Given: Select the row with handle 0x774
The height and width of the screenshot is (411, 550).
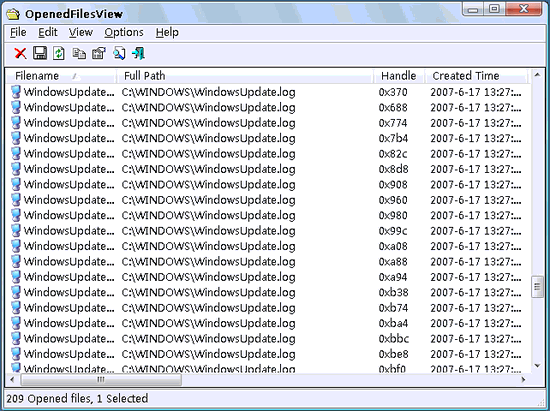Looking at the screenshot, I should coord(269,123).
